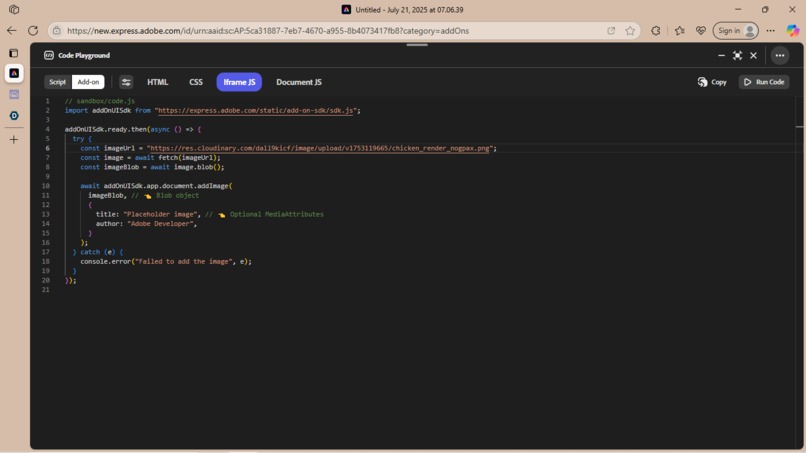Open browser extensions icon
This screenshot has height=453, width=806.
(655, 30)
